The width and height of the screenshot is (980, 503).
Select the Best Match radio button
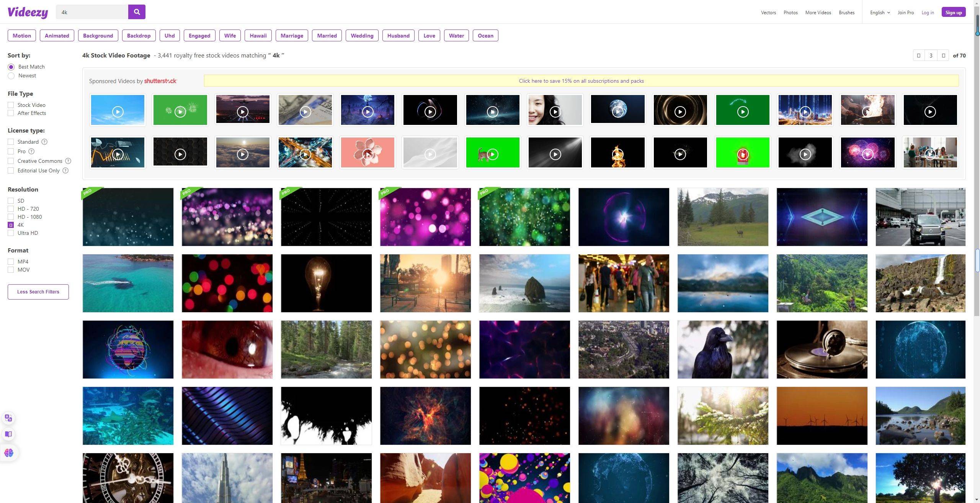11,67
